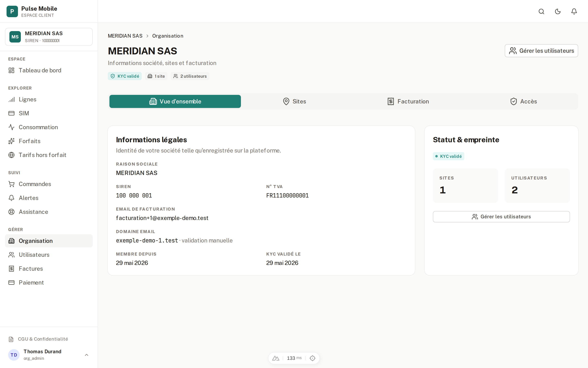Switch to the Facturation tab
Screen dimensions: 588x368
[408, 101]
